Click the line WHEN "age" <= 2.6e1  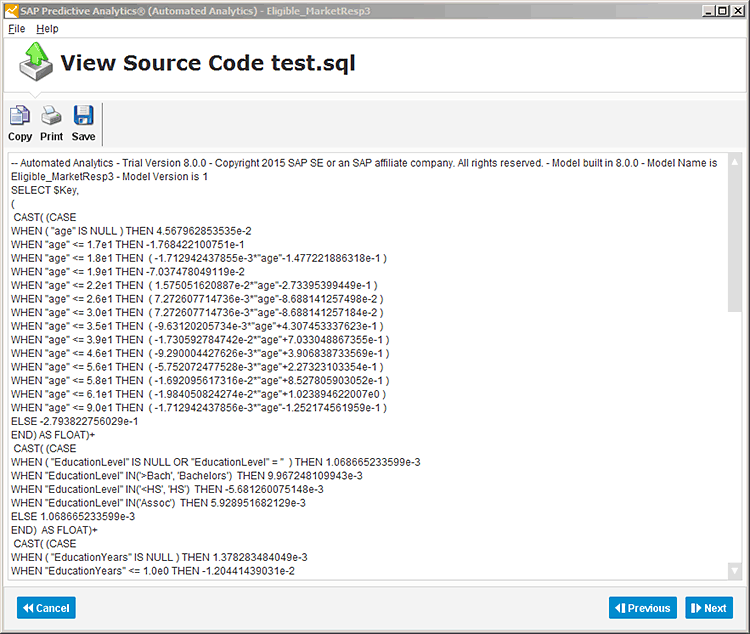197,299
